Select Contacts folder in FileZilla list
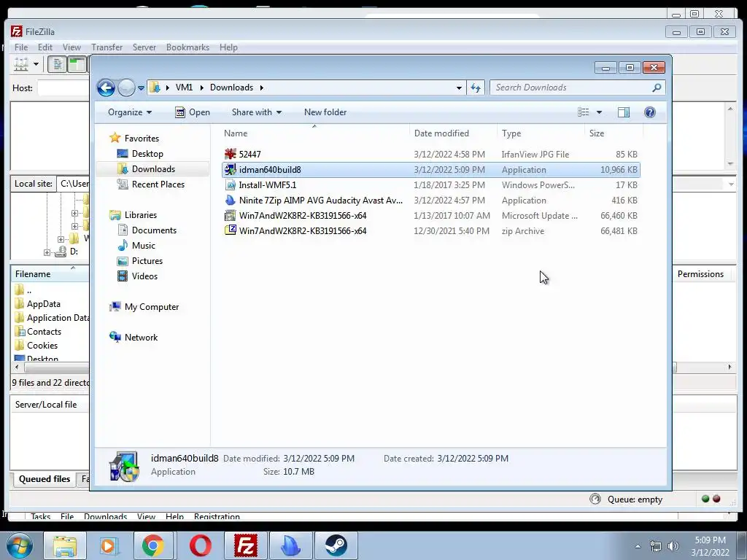This screenshot has height=560, width=747. (44, 332)
